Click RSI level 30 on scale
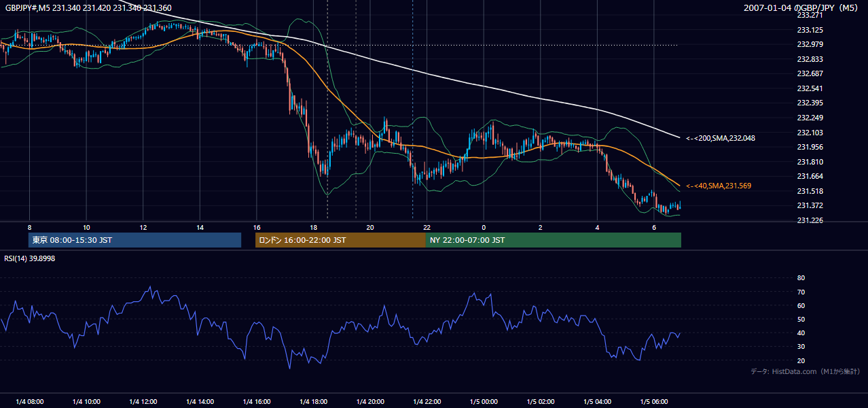This screenshot has height=408, width=868. point(801,347)
